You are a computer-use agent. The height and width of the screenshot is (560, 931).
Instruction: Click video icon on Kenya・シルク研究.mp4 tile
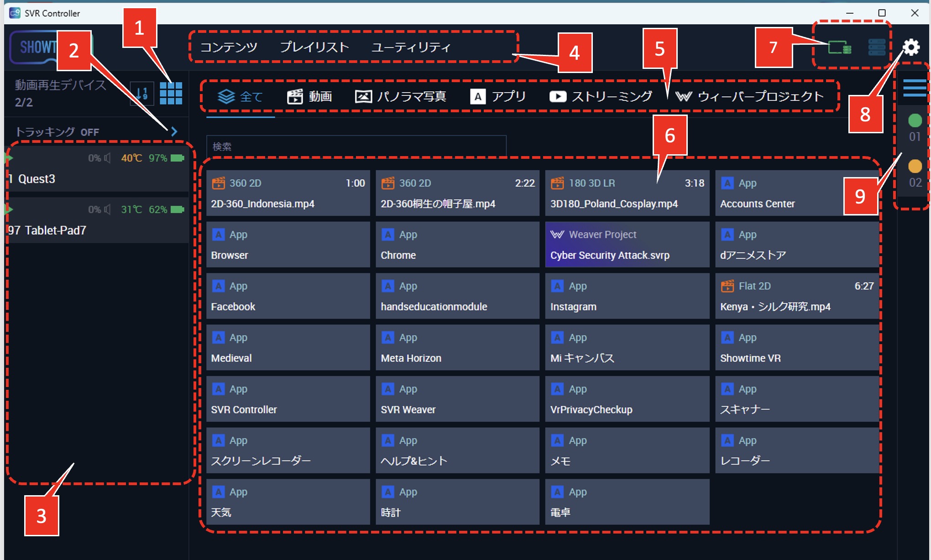click(727, 286)
